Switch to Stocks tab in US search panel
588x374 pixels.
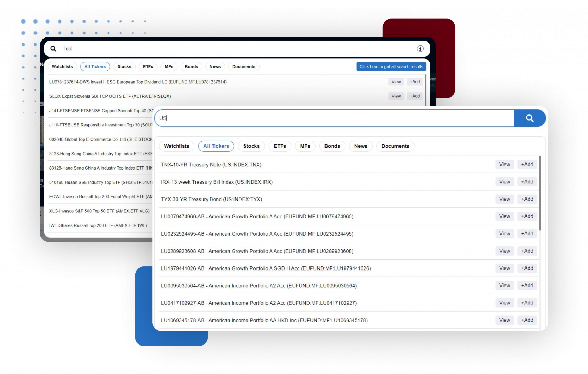click(251, 146)
